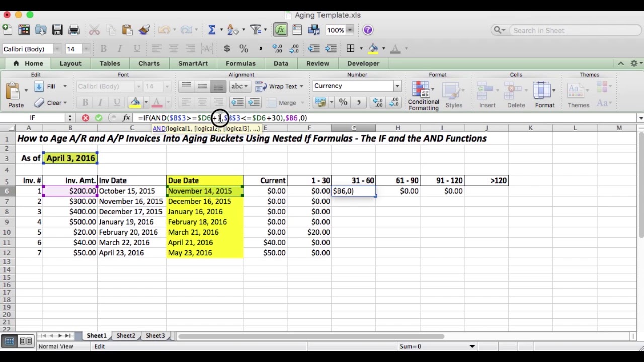
Task: Open the font size 14 dropdown in toolbar
Action: pyautogui.click(x=86, y=49)
